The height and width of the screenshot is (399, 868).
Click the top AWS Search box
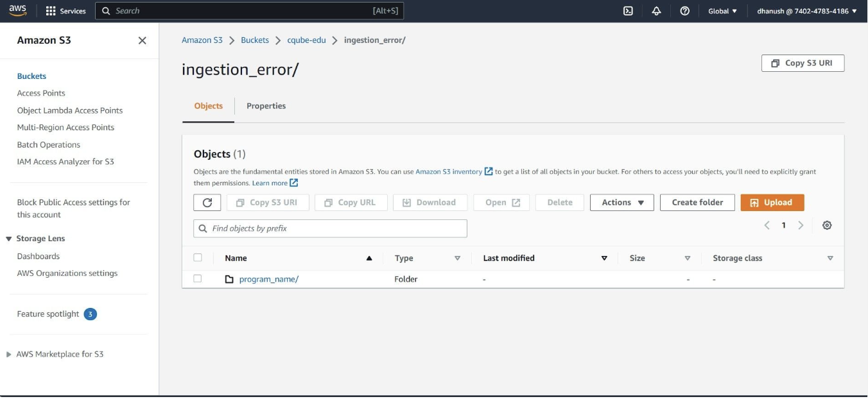[249, 11]
